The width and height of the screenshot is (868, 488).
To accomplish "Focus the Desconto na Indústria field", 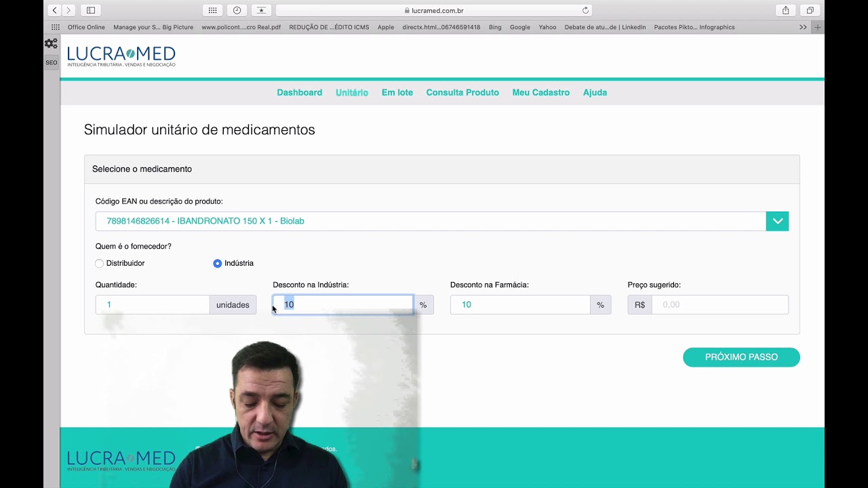I will point(343,305).
